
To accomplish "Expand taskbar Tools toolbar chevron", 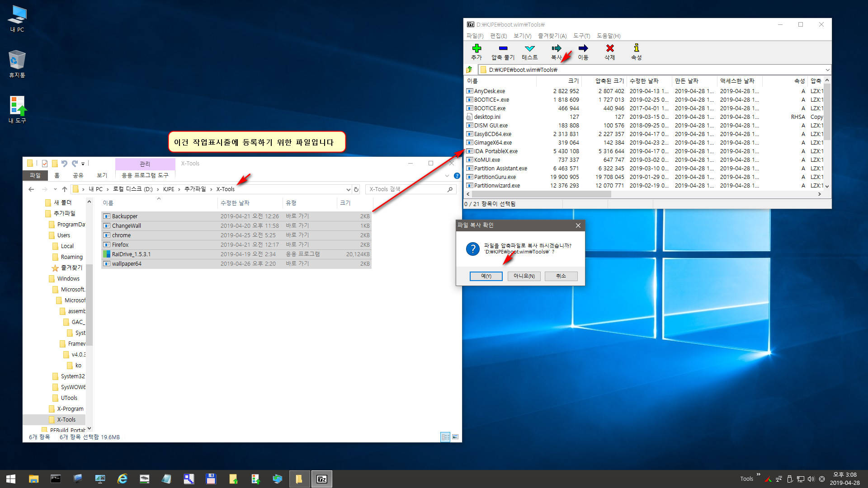I will (x=759, y=474).
